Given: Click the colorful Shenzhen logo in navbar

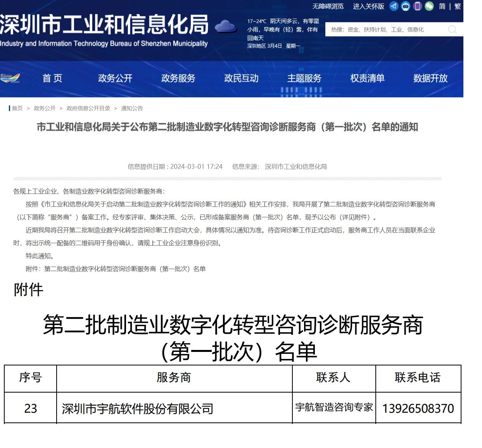Looking at the screenshot, I should (10, 78).
